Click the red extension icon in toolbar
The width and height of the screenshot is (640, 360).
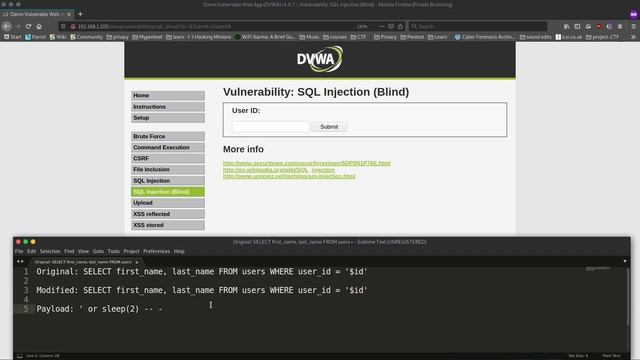click(x=599, y=26)
